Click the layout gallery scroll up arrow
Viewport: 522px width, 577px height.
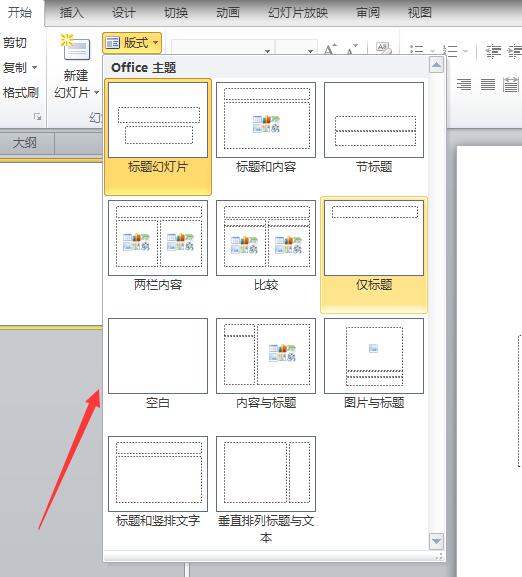[x=436, y=66]
